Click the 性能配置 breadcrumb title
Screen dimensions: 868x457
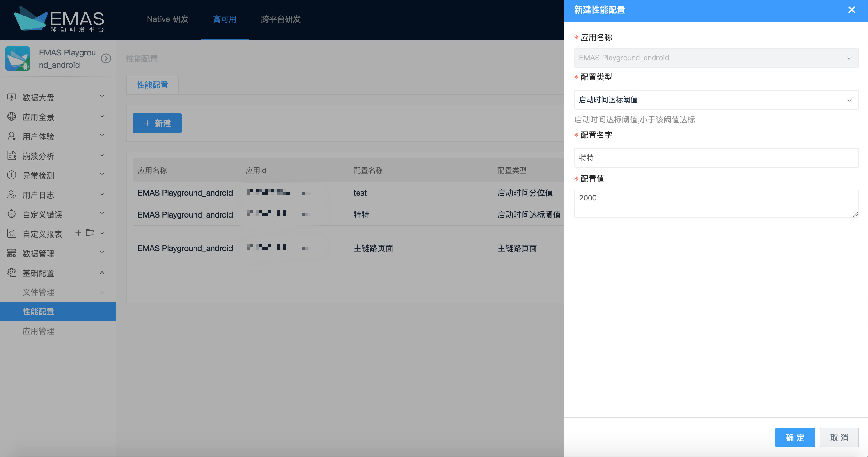(x=142, y=59)
